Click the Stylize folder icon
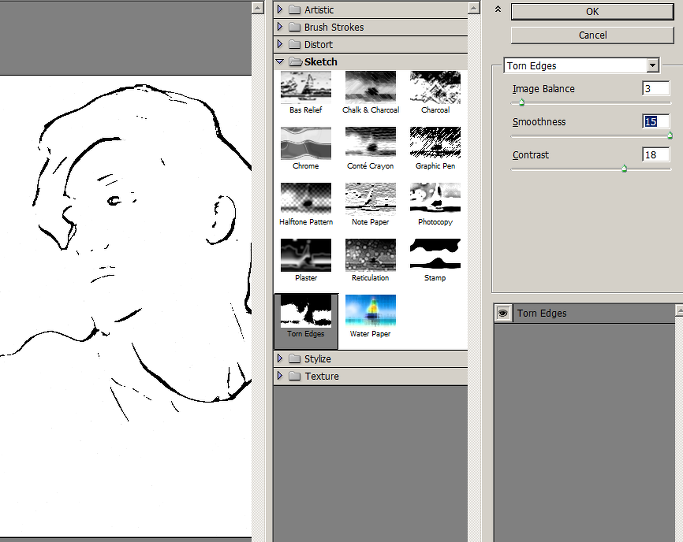The image size is (683, 542). [x=295, y=359]
